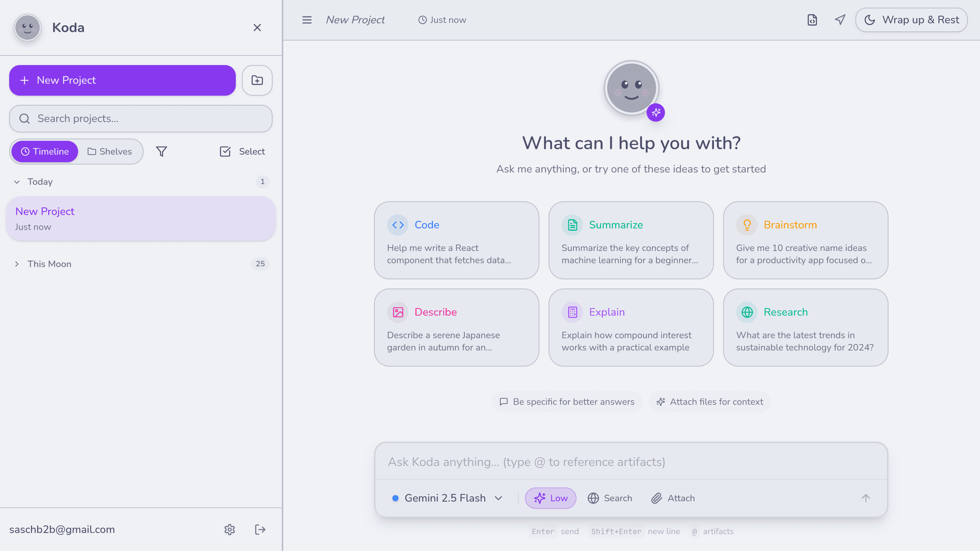Screen dimensions: 980x551
Task: Click the purple New Project button
Action: coord(122,80)
